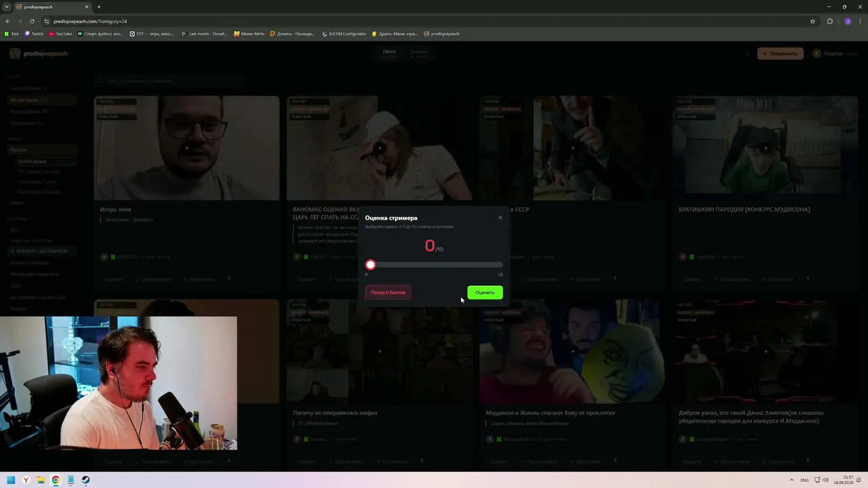Open the Драгон Манис bookmark
The width and height of the screenshot is (868, 488).
(x=395, y=34)
